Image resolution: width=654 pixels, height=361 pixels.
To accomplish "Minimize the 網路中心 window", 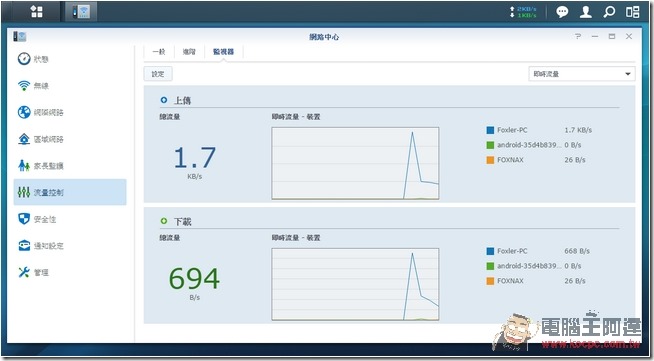I will (595, 37).
